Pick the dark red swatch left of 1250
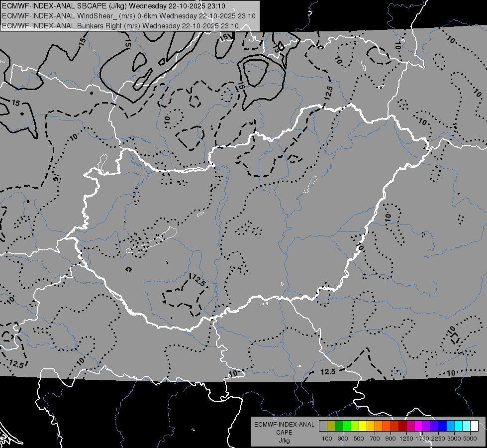The image size is (487, 448). click(403, 426)
